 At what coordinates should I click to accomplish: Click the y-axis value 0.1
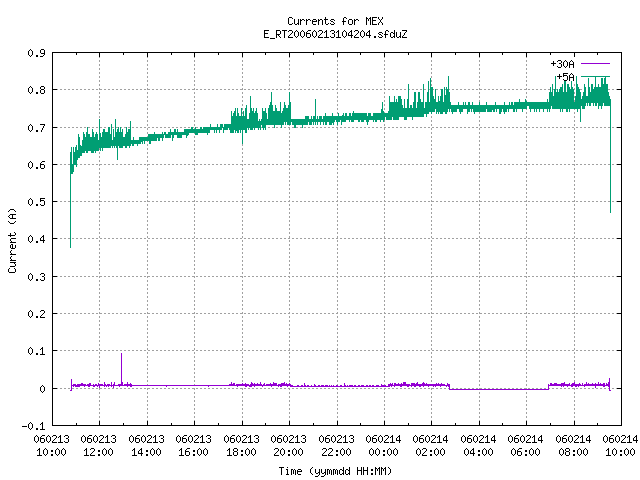point(36,351)
